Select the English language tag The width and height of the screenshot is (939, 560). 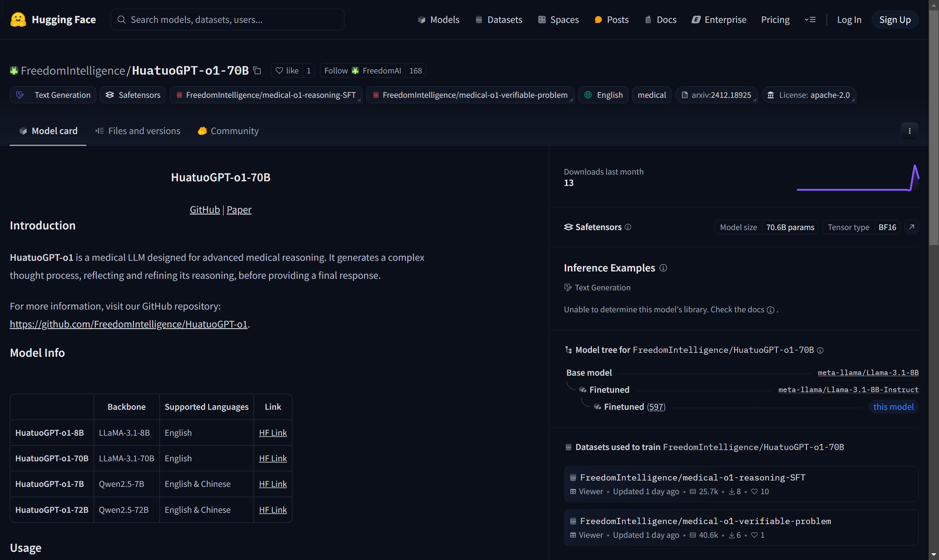[603, 95]
